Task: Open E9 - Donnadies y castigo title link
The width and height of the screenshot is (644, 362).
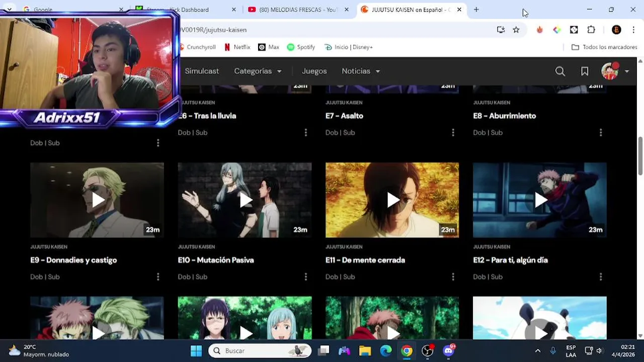Action: [73, 260]
